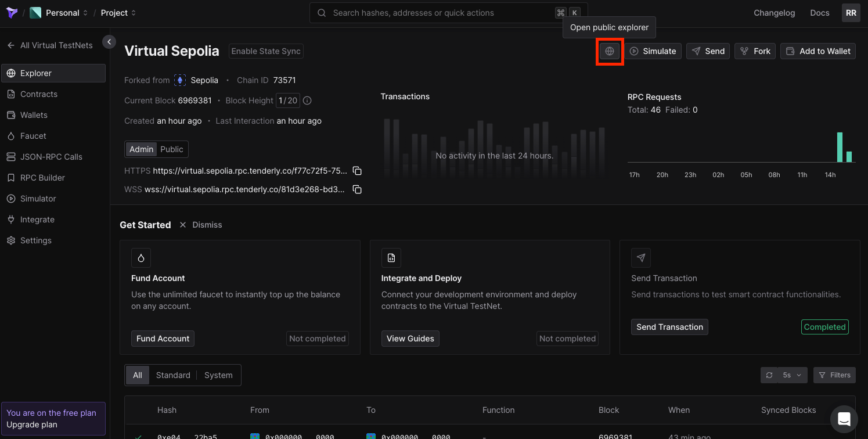Click the View Guides button
Image resolution: width=868 pixels, height=439 pixels.
410,339
